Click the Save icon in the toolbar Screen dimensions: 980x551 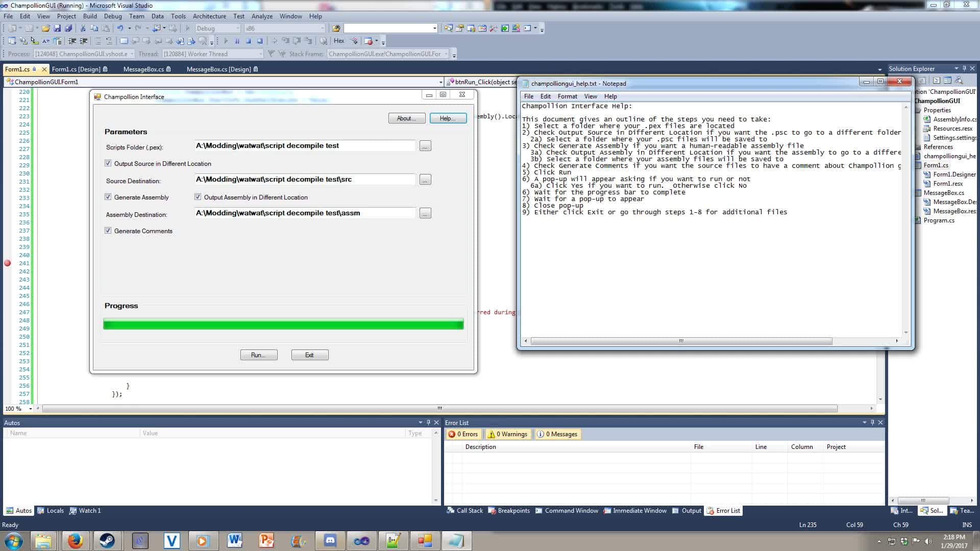[57, 28]
